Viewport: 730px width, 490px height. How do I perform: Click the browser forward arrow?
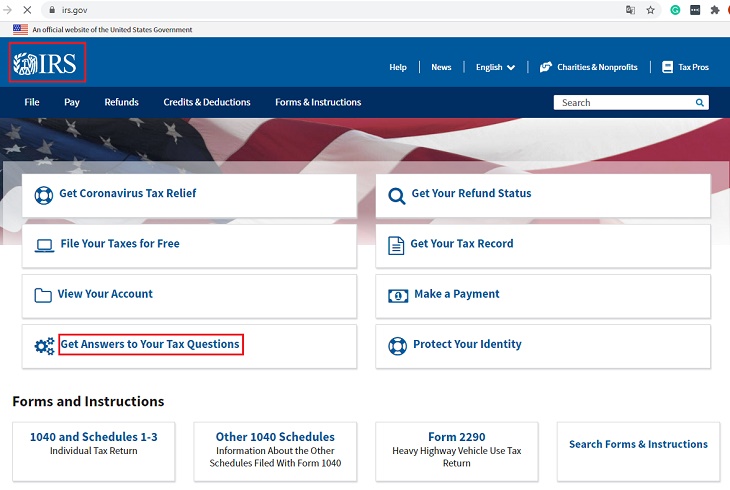pyautogui.click(x=7, y=10)
